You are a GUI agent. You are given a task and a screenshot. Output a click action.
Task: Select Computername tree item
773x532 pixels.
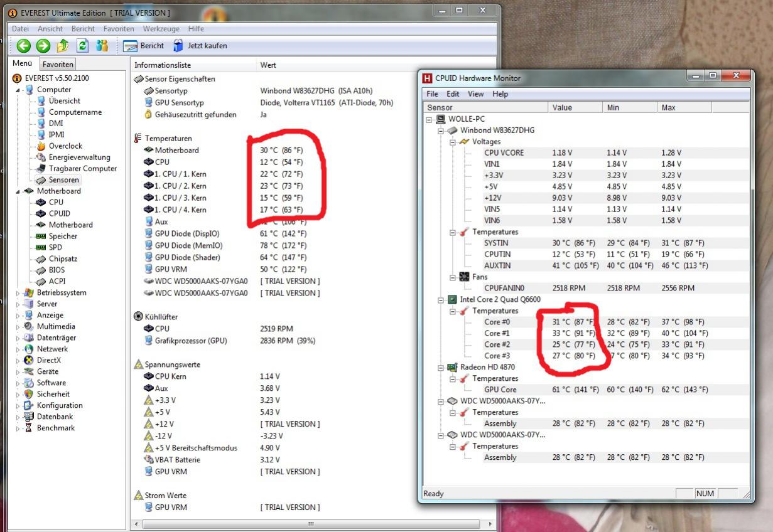coord(75,112)
